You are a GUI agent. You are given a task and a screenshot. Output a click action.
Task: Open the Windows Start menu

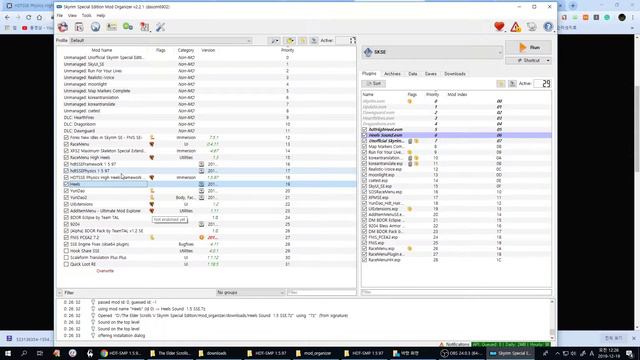(x=8, y=353)
